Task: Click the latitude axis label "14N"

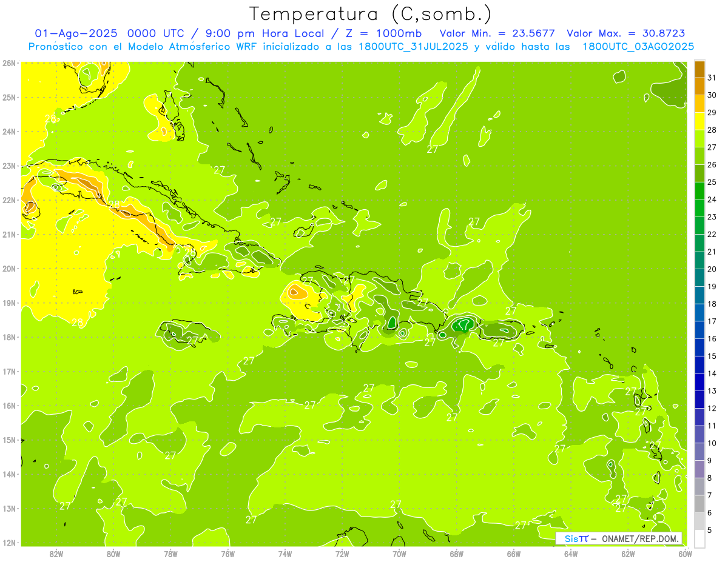Action: (x=9, y=474)
